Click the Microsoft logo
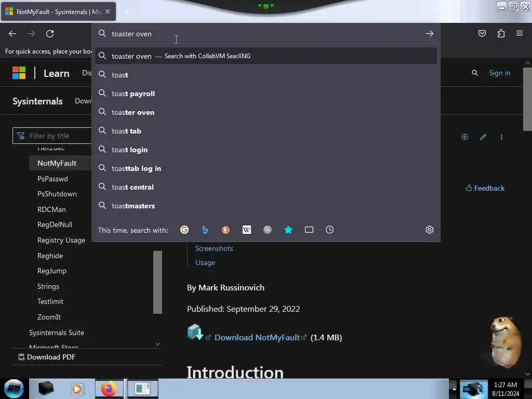The image size is (532, 399). (19, 73)
